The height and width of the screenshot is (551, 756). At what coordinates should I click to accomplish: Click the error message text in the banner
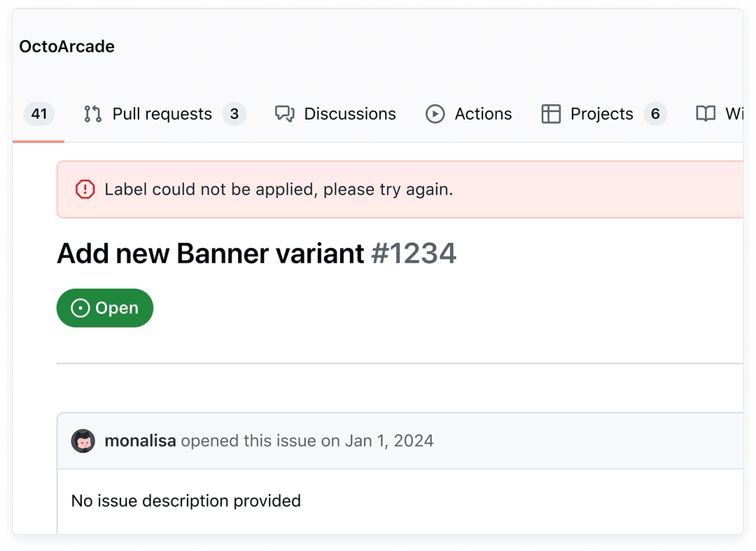[x=280, y=189]
